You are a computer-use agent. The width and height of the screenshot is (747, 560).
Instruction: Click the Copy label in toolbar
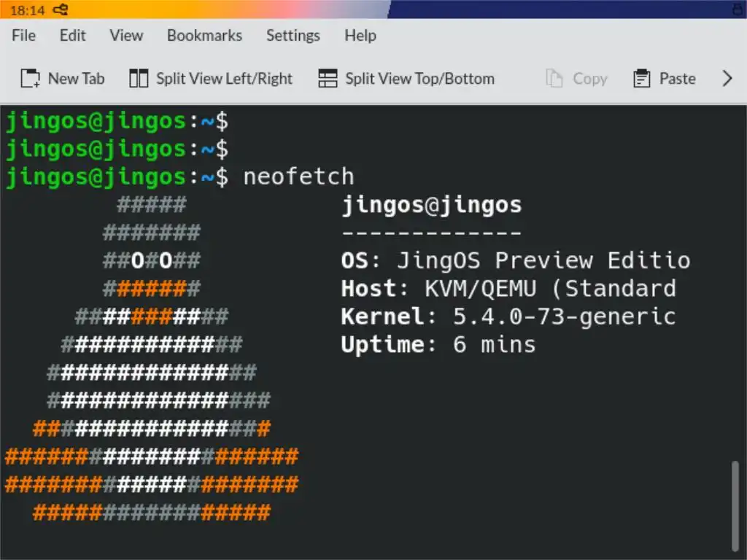(589, 79)
